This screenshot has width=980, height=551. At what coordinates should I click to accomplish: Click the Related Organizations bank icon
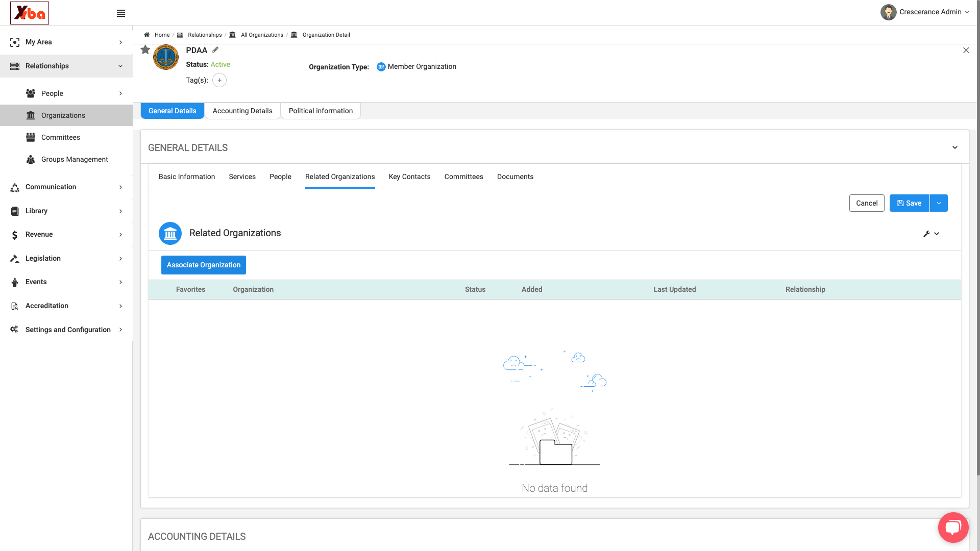pos(170,233)
